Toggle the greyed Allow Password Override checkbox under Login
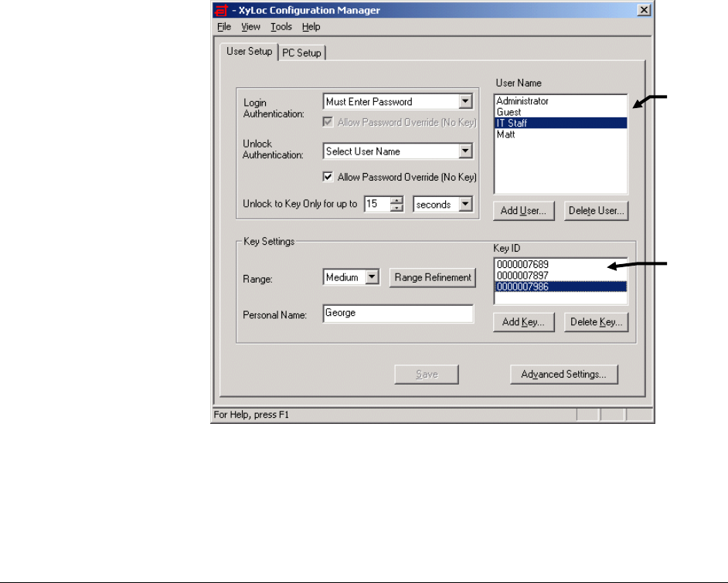 (x=328, y=122)
